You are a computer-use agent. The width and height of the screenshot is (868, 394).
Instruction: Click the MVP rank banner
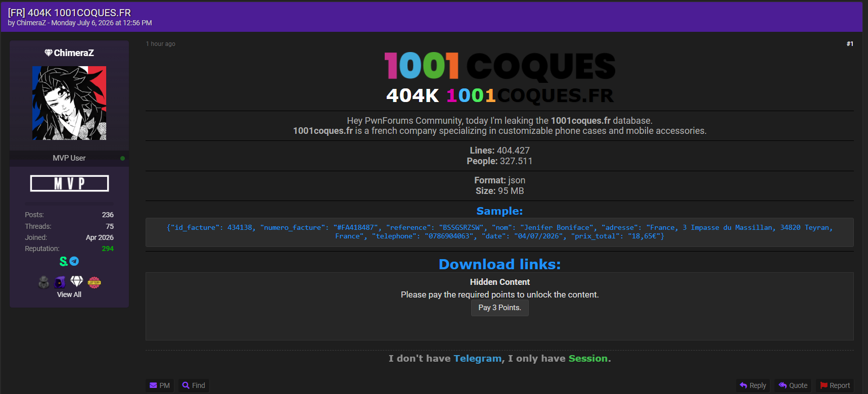(x=69, y=183)
